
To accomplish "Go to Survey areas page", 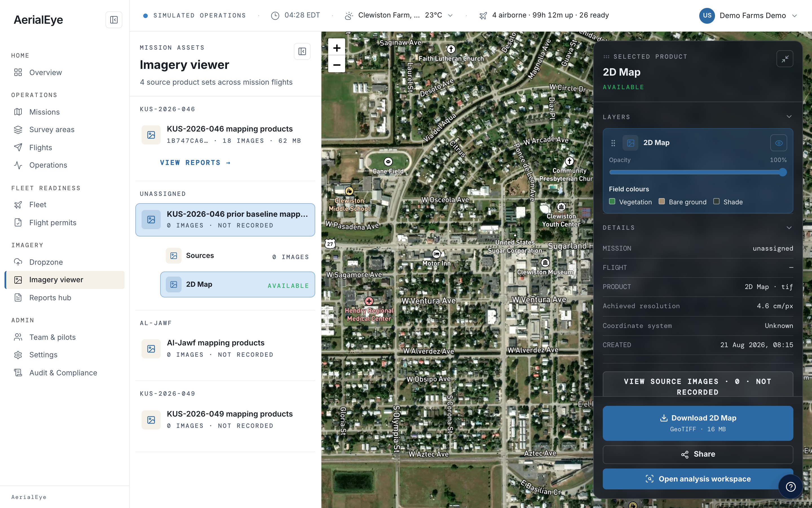I will (x=65, y=130).
